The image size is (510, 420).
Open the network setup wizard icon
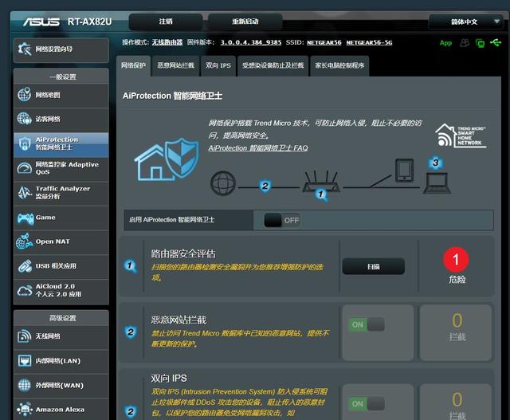tap(25, 49)
